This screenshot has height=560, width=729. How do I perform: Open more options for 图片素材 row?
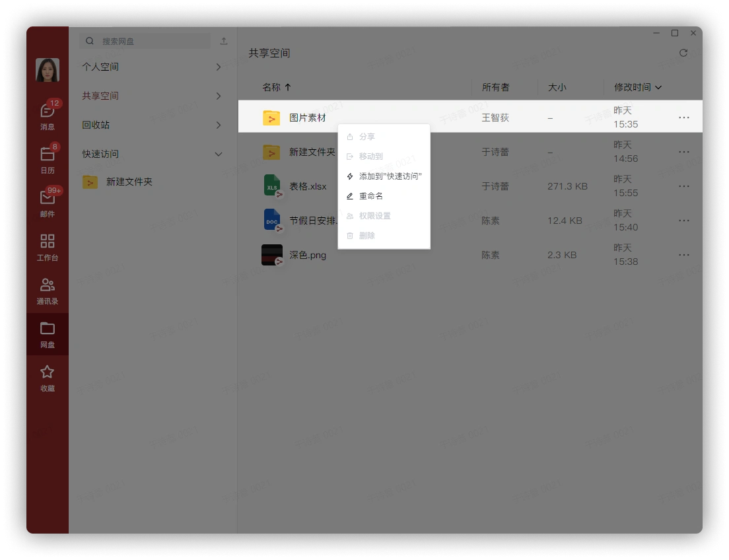click(684, 118)
